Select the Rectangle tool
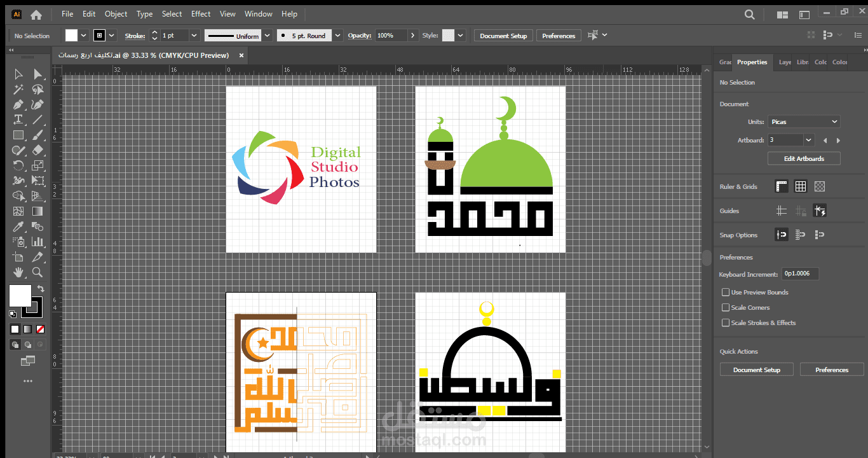 click(x=18, y=135)
